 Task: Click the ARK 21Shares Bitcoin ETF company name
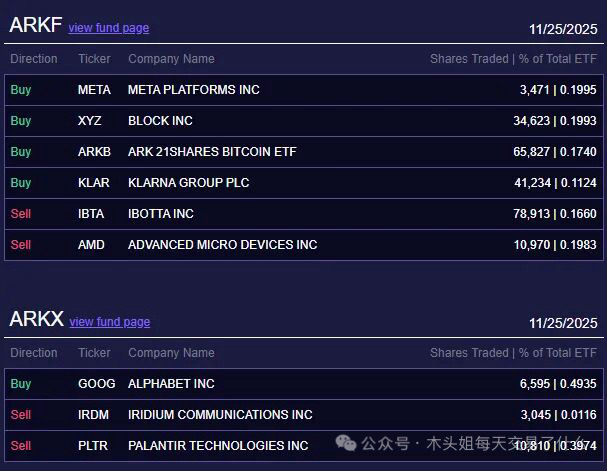tap(212, 152)
